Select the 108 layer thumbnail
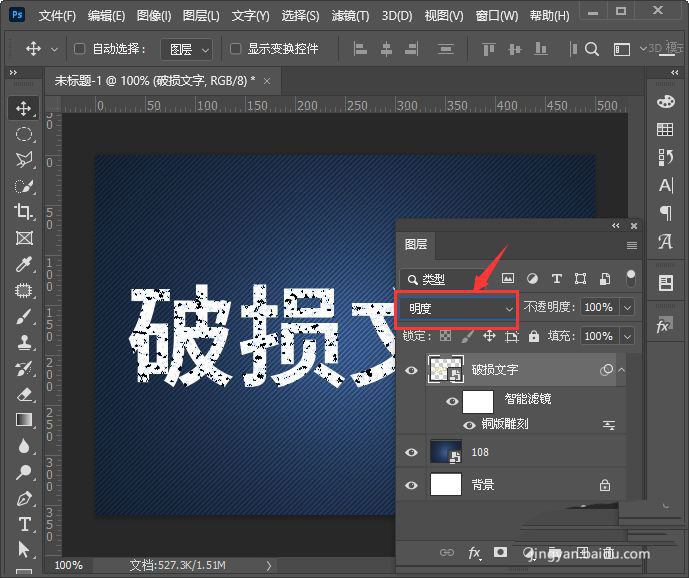Viewport: 689px width, 578px height. (x=446, y=452)
